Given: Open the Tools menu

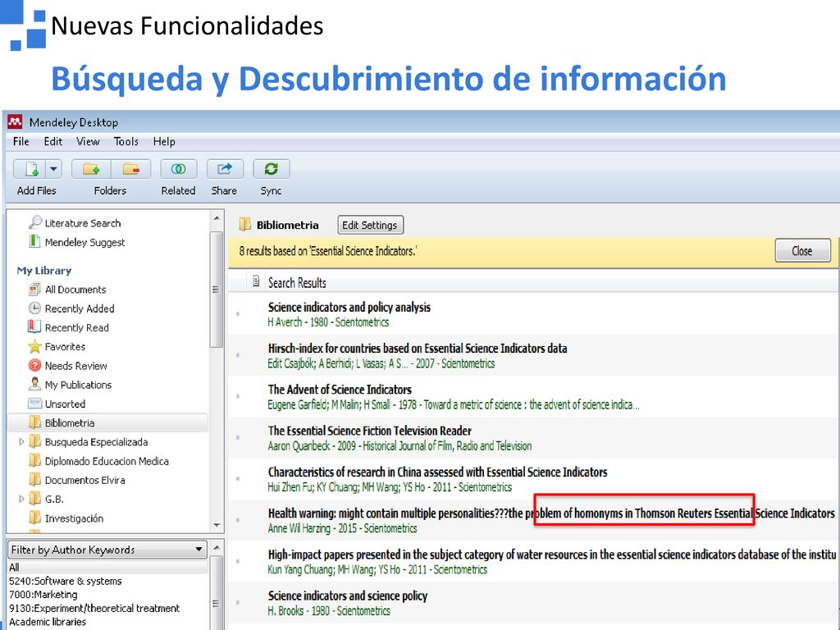Looking at the screenshot, I should click(126, 141).
